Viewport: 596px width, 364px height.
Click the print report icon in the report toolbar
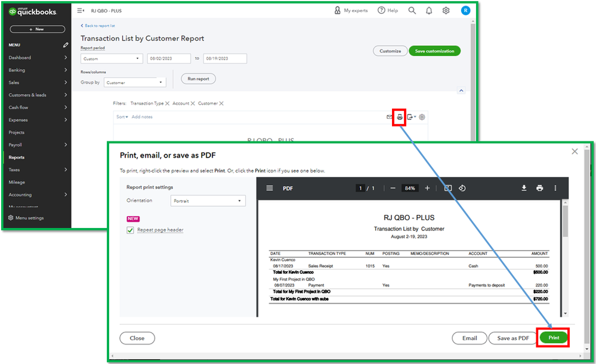(400, 117)
